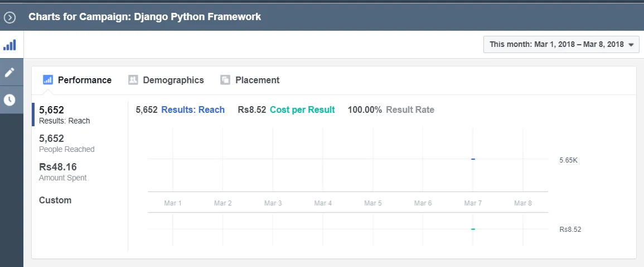
Task: Click the blue Results: Reach chart label
Action: coord(193,110)
